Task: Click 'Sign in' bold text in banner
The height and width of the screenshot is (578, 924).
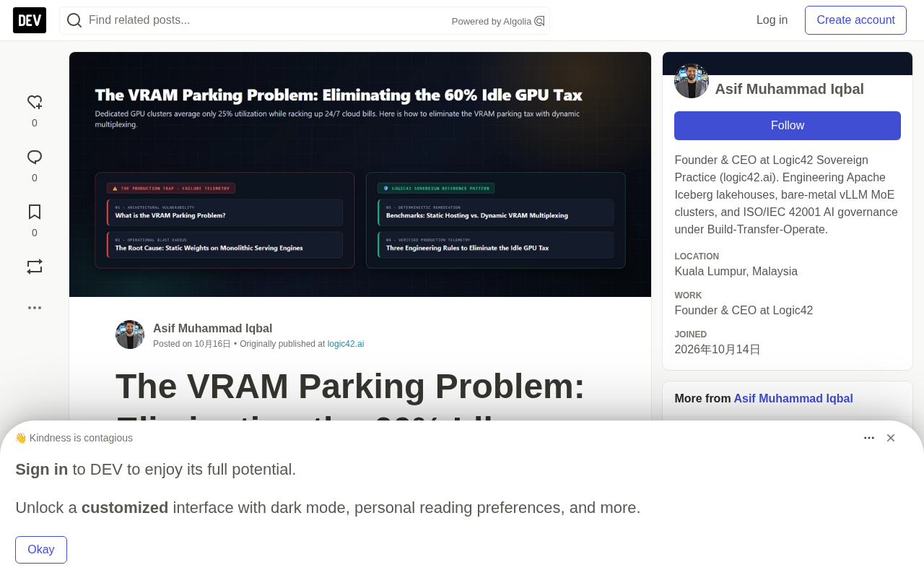Action: [x=42, y=470]
